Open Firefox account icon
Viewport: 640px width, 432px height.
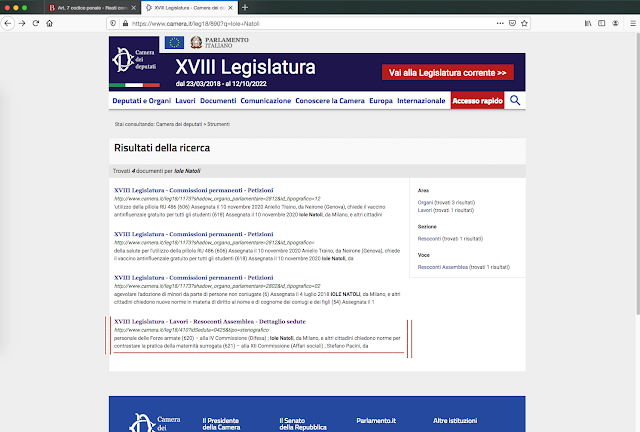[615, 23]
